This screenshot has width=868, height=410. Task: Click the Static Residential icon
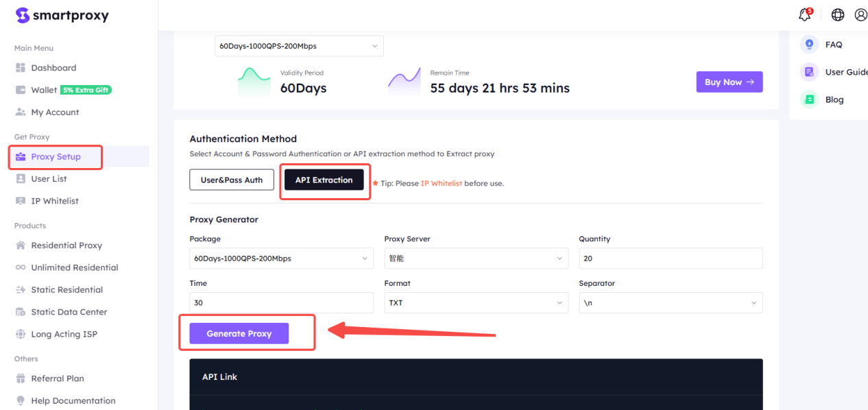click(x=21, y=290)
